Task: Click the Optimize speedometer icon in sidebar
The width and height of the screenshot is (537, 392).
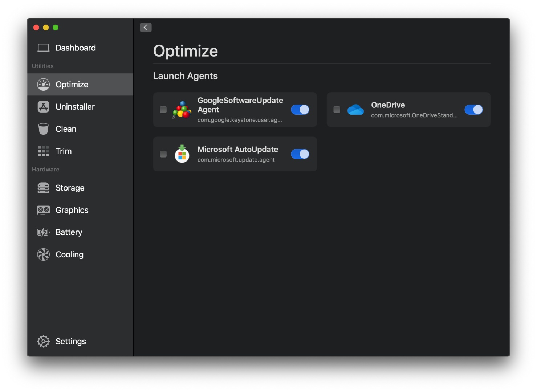Action: (x=44, y=85)
